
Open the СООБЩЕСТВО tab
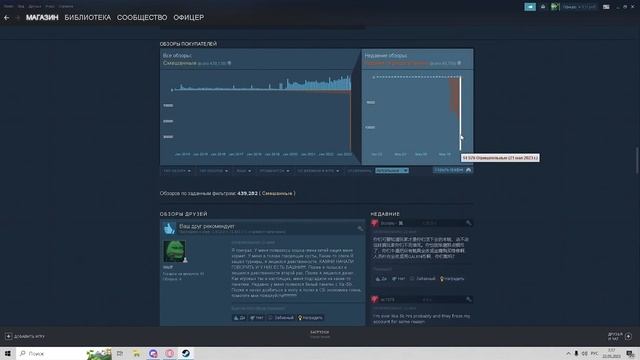pos(142,18)
